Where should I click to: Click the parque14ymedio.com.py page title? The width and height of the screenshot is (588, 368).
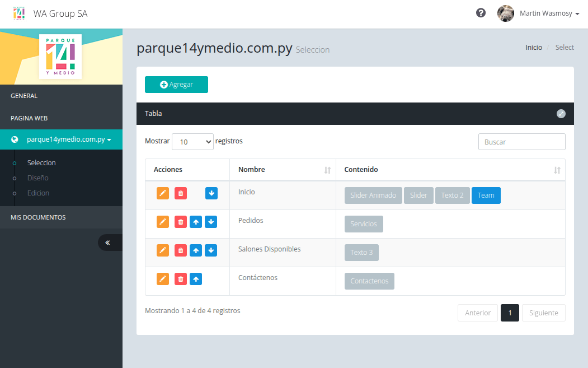pyautogui.click(x=214, y=48)
